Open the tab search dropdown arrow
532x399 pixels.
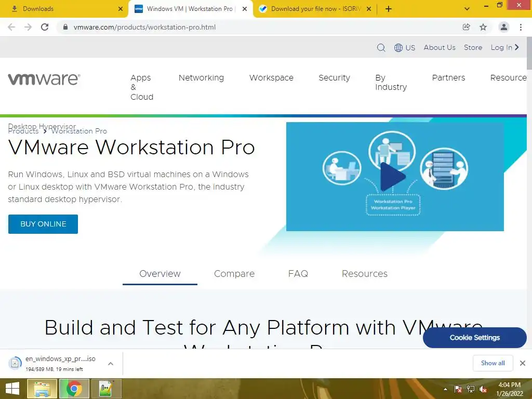coord(467,9)
